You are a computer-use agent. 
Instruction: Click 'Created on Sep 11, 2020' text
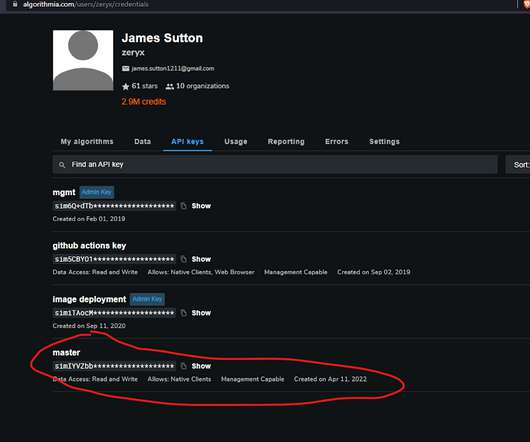pos(89,326)
